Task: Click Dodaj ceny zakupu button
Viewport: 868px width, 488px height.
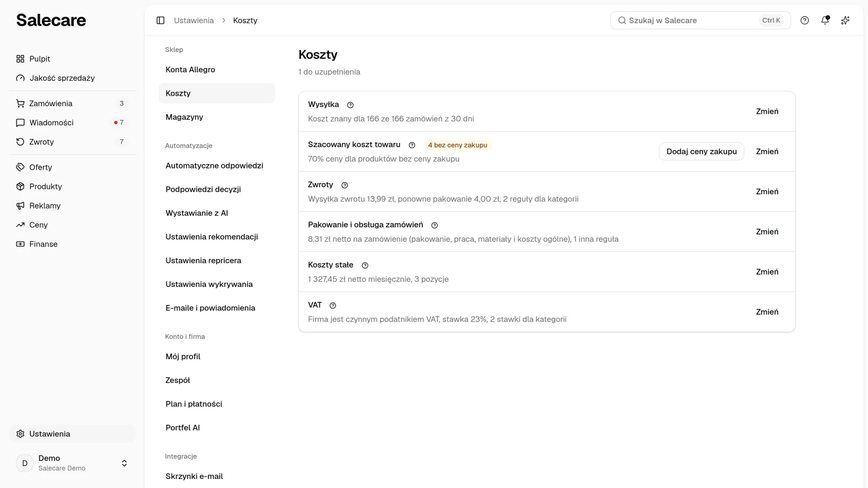Action: pos(702,151)
